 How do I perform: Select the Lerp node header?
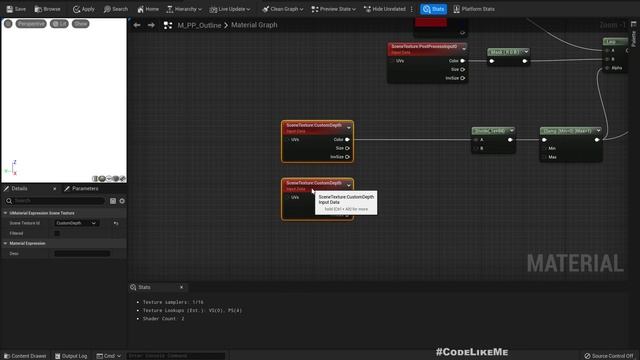615,42
